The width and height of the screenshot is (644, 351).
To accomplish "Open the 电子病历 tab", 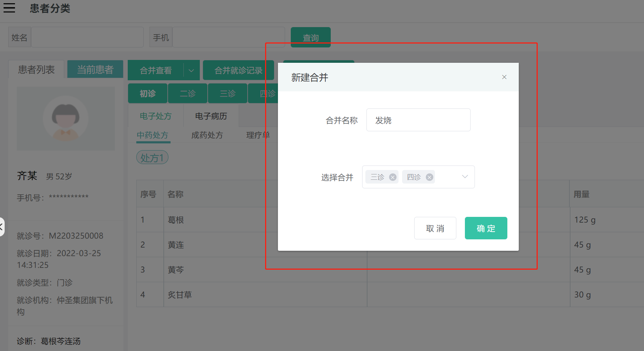I will [x=211, y=116].
